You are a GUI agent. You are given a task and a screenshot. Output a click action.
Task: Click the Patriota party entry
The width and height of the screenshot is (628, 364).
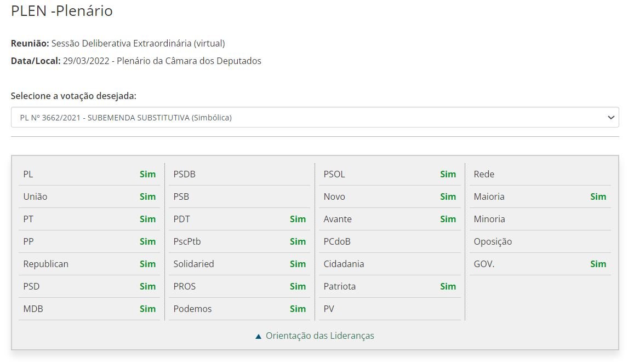coord(390,286)
